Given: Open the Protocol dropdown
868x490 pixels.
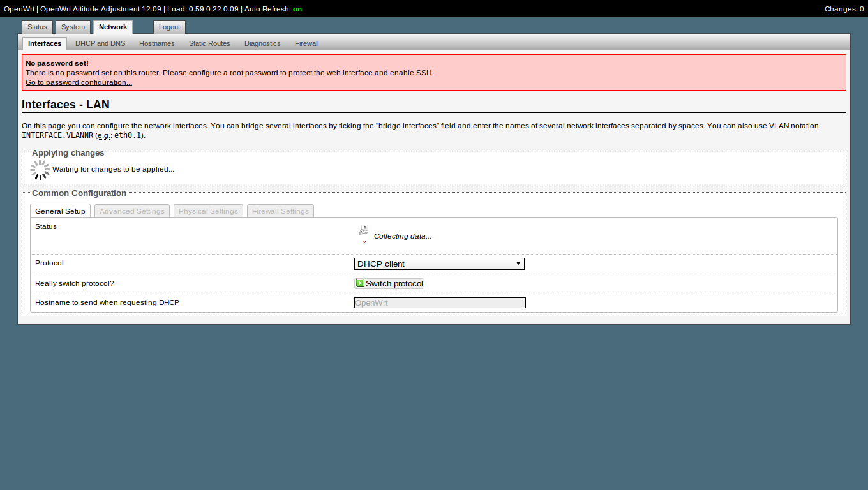Looking at the screenshot, I should (x=439, y=264).
